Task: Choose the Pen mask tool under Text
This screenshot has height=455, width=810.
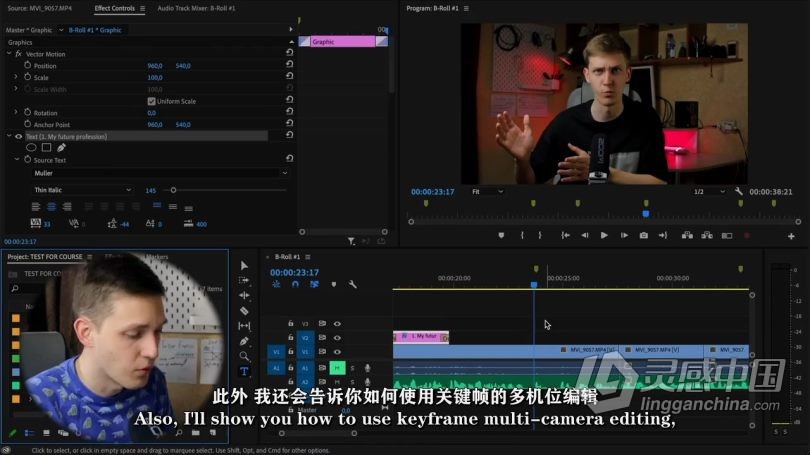Action: click(x=61, y=148)
